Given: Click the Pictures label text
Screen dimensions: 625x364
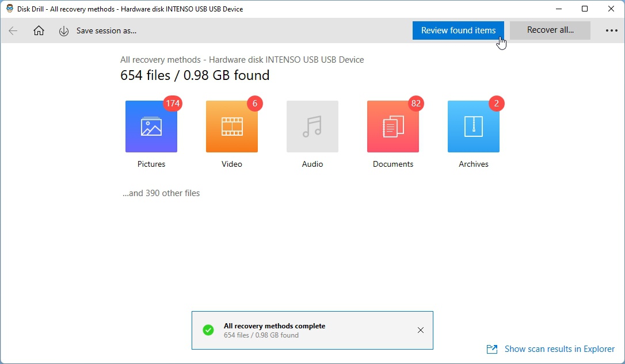Looking at the screenshot, I should [151, 164].
